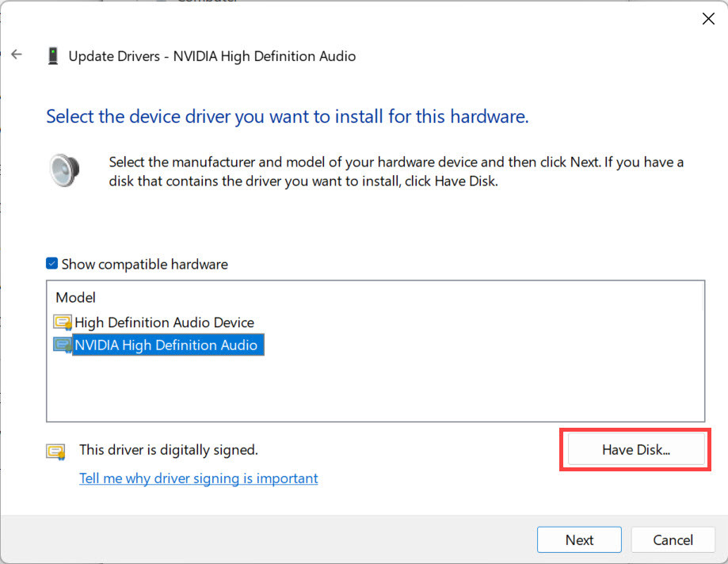Select the NVIDIA High Definition Audio entry
Image resolution: width=728 pixels, height=564 pixels.
pos(166,345)
